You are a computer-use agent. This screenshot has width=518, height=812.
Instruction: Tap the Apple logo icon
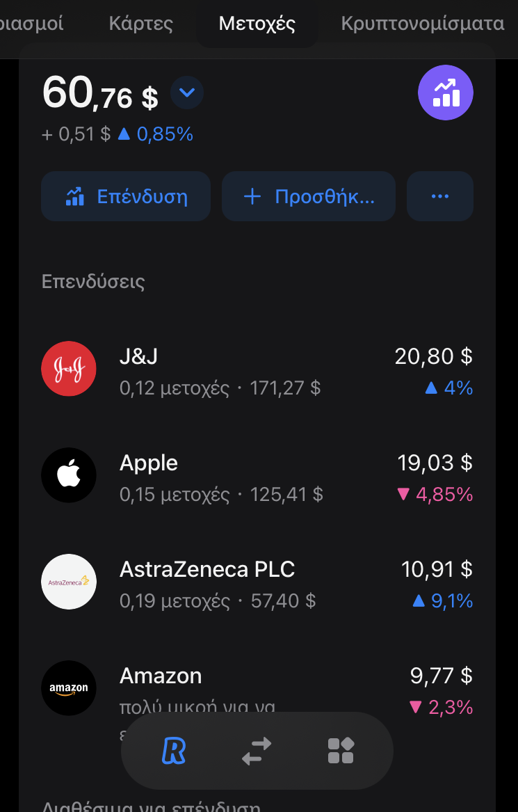coord(69,476)
